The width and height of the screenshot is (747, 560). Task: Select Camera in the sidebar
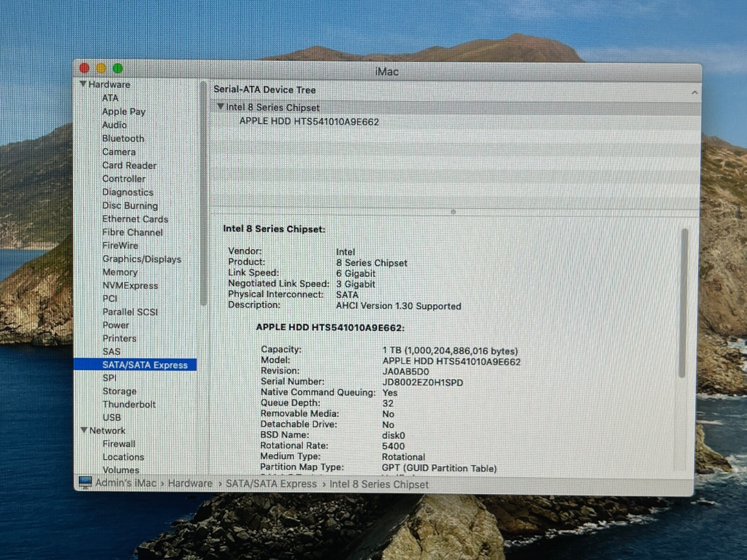coord(119,152)
